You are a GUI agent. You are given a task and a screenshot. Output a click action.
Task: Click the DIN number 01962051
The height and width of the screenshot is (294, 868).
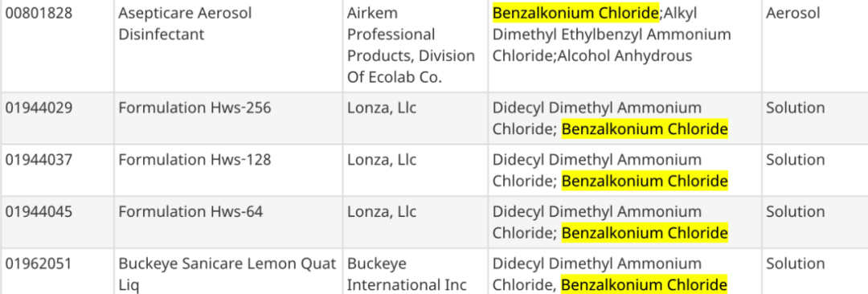click(39, 264)
